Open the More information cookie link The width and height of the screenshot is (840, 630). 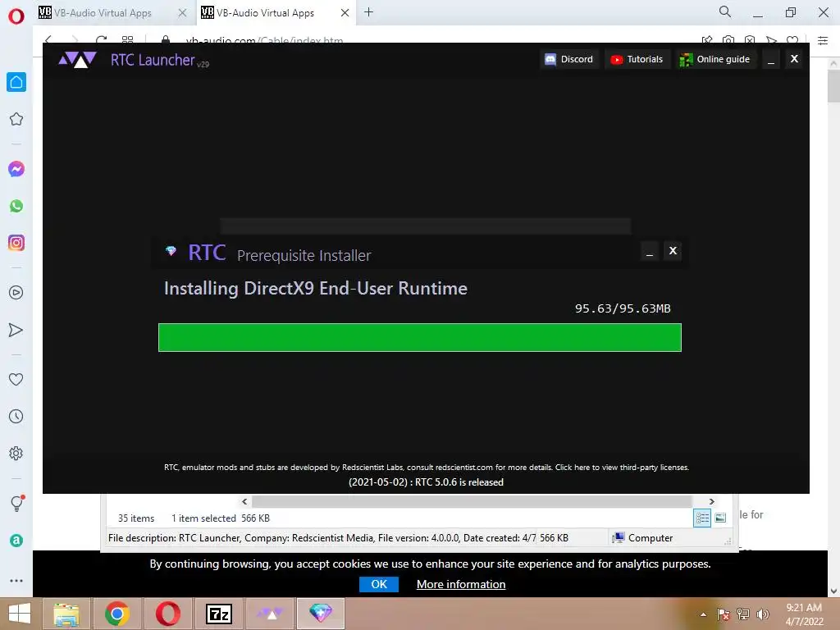point(461,584)
